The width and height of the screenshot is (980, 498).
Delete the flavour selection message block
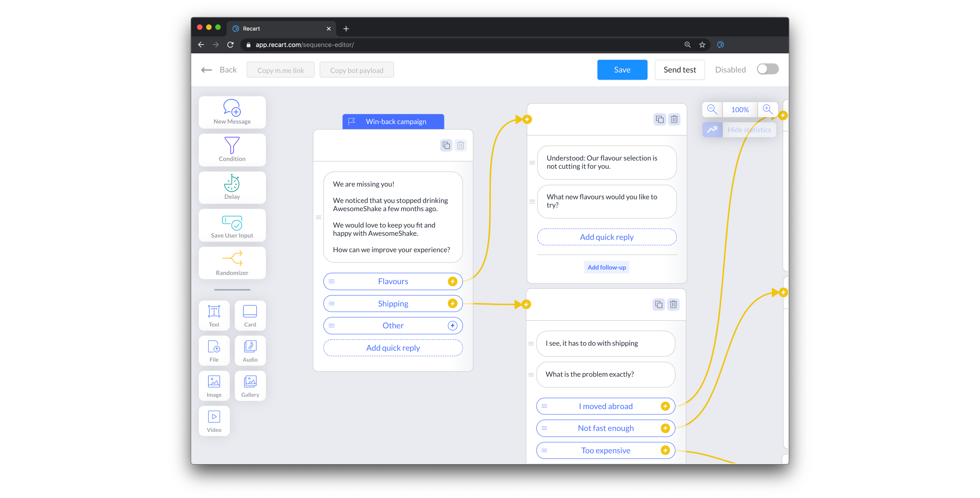pyautogui.click(x=674, y=119)
